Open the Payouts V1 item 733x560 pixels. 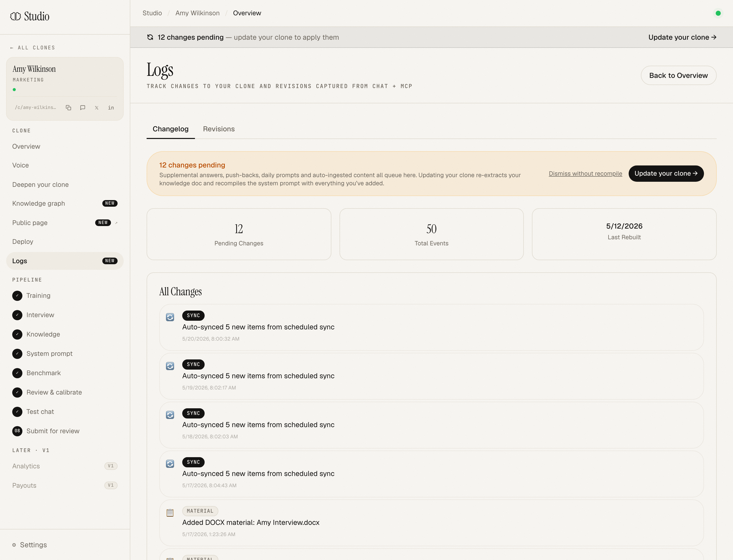[65, 485]
